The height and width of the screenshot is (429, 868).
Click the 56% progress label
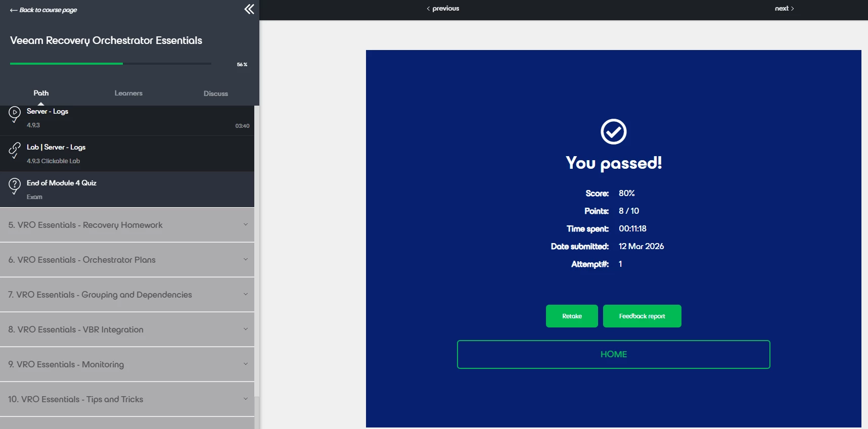(242, 65)
